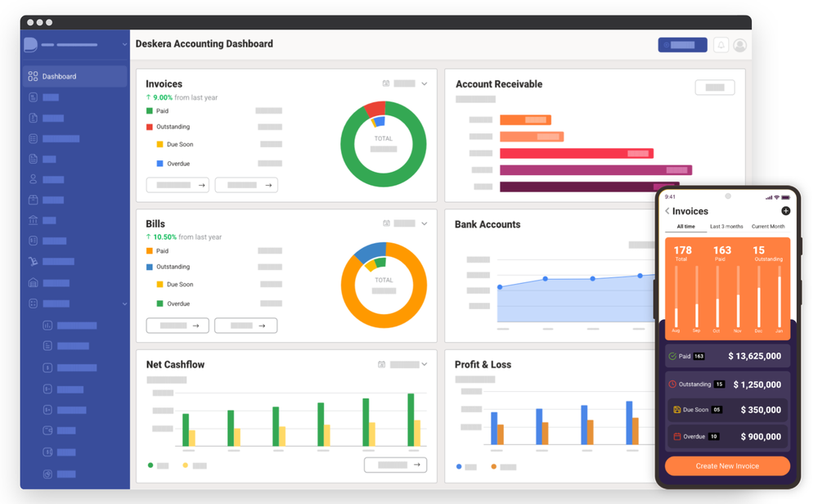
Task: Click the Bank Accounts heading
Action: (488, 224)
